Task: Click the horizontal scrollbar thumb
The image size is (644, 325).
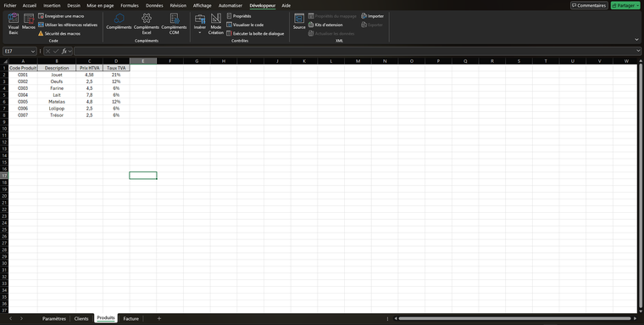Action: (514, 318)
